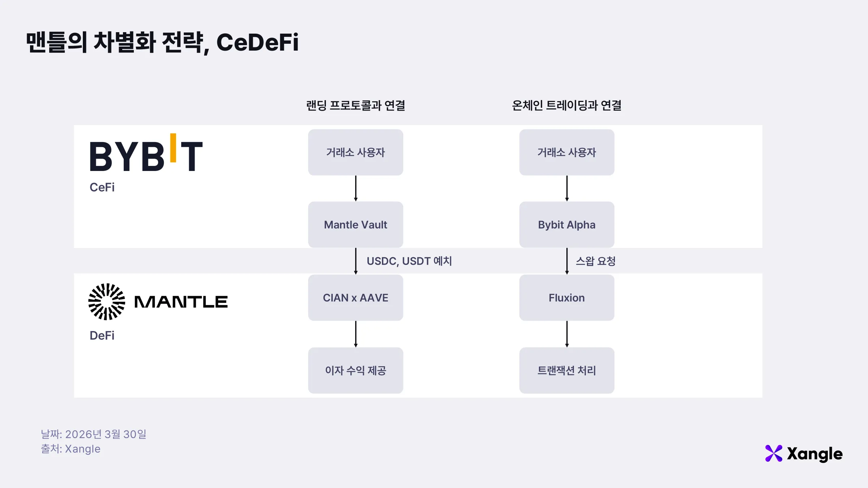Select the 이자 수익 제공 box

click(356, 370)
